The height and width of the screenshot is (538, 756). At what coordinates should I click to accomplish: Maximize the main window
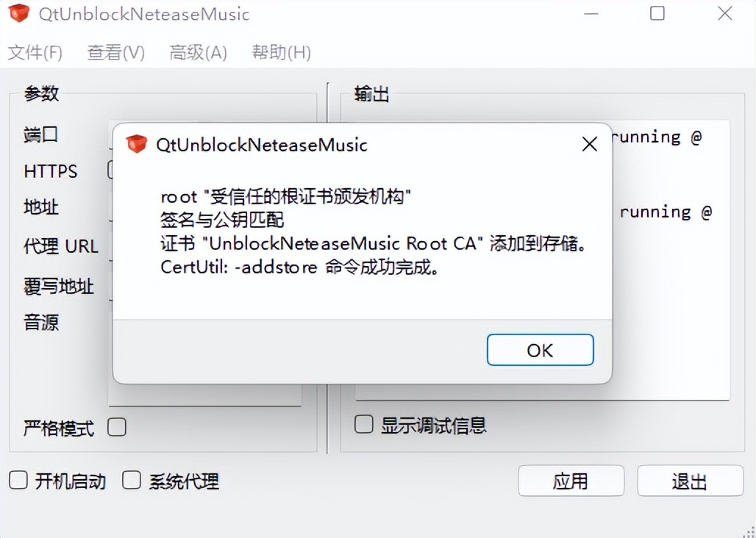click(x=657, y=13)
